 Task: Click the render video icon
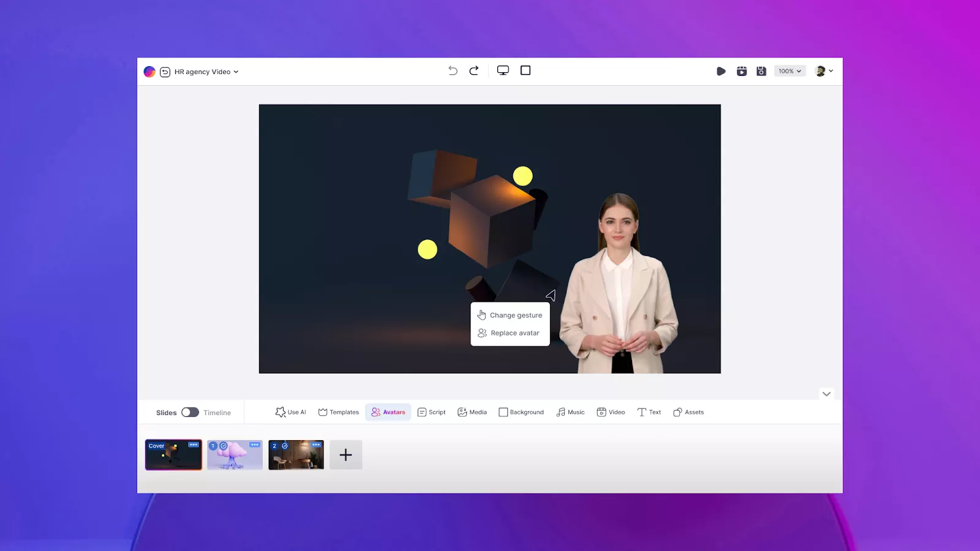pyautogui.click(x=742, y=72)
